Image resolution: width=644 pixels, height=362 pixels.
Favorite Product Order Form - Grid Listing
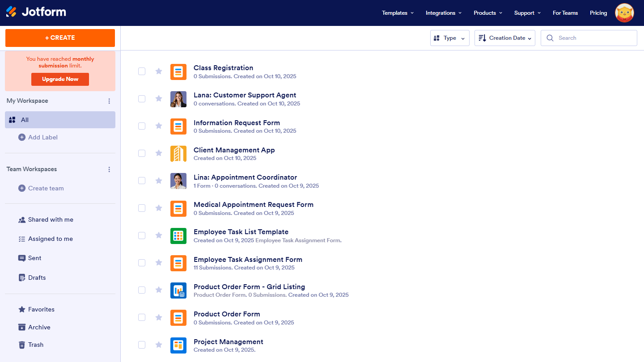click(159, 290)
